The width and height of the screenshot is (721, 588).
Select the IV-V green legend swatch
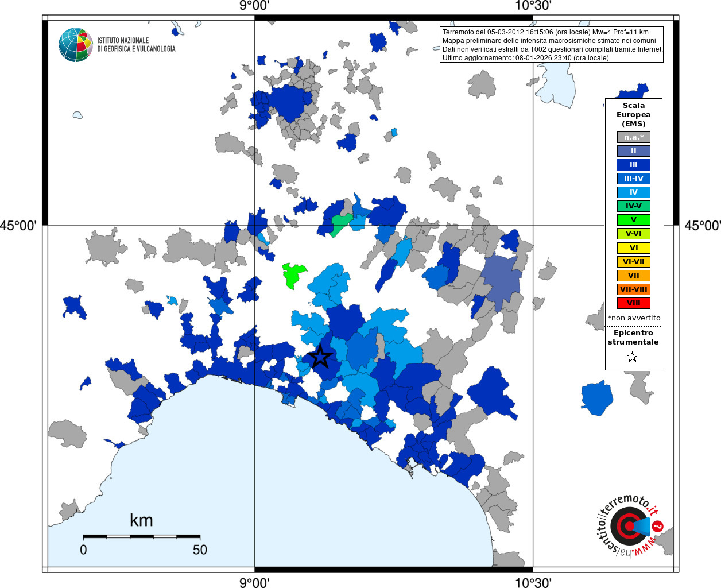634,206
